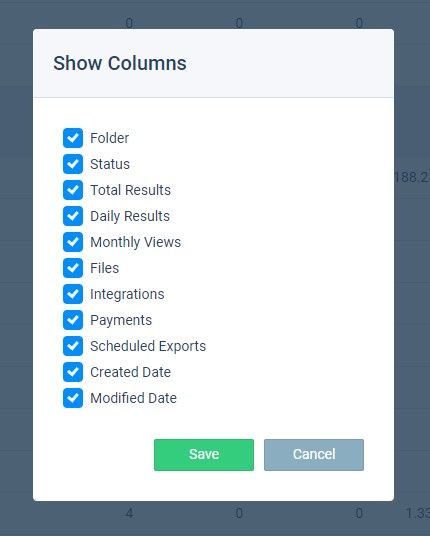Uncheck the Scheduled Exports checkbox
430x536 pixels.
point(73,346)
